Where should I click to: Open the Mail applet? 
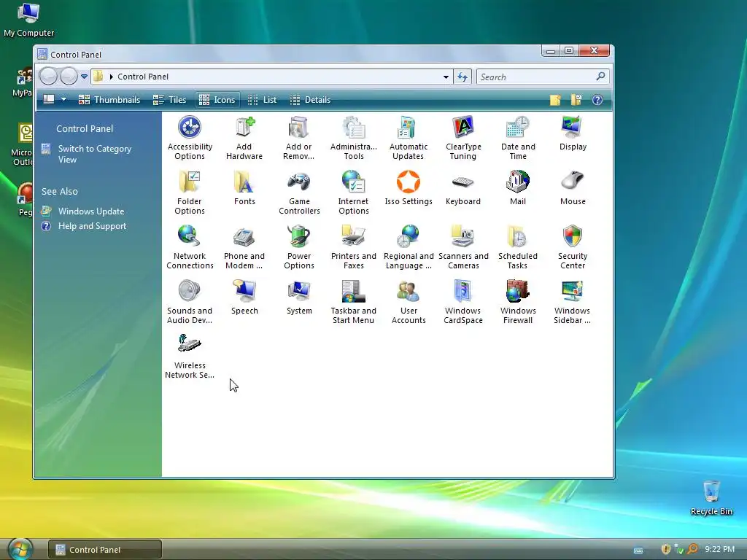[518, 189]
